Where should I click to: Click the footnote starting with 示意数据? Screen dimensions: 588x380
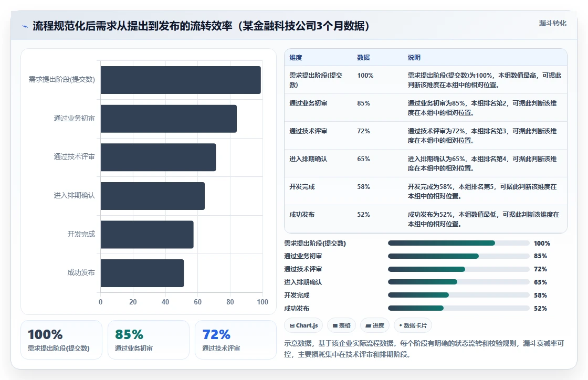424,349
